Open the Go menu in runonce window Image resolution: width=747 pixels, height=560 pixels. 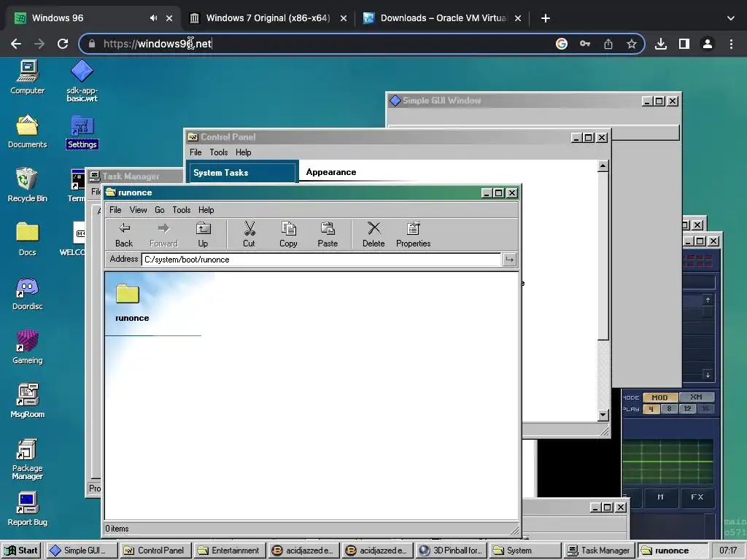[160, 210]
